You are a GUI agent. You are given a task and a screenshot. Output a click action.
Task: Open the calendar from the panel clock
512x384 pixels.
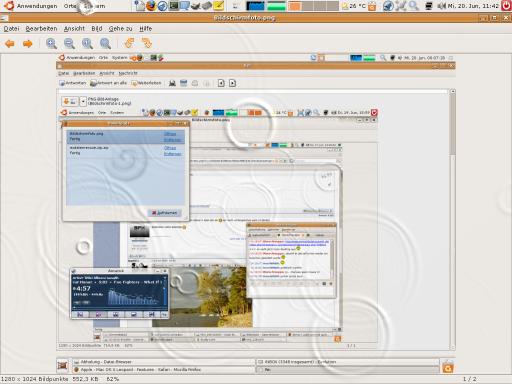[473, 6]
